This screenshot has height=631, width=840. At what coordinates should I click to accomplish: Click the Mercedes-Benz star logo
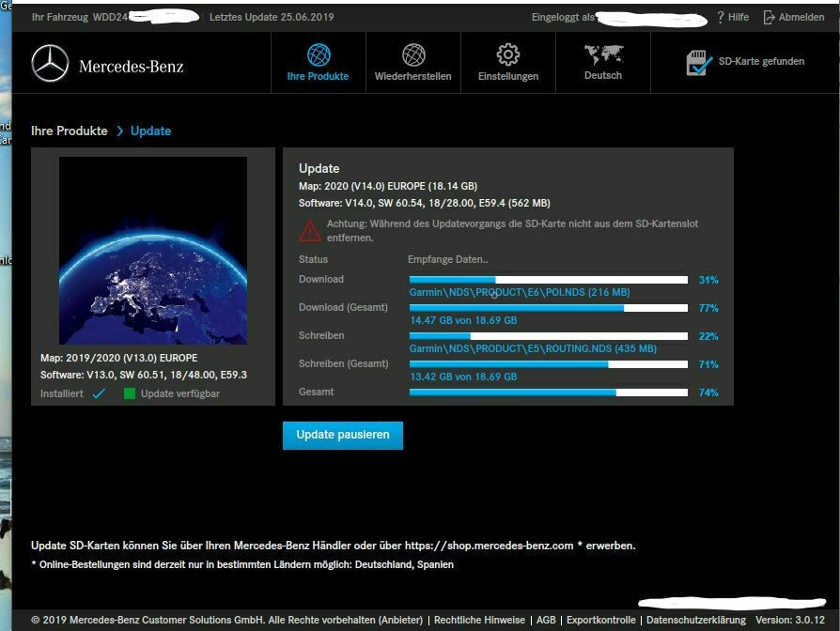click(51, 64)
